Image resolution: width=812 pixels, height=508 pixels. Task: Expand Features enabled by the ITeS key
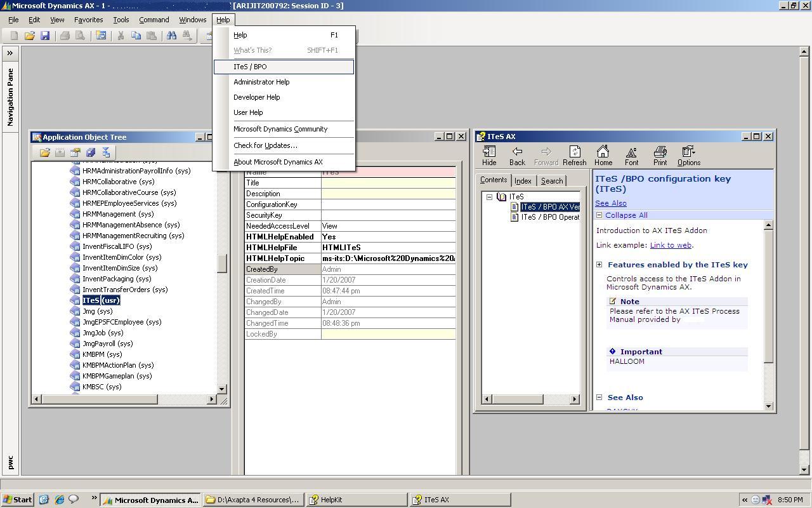tap(599, 265)
